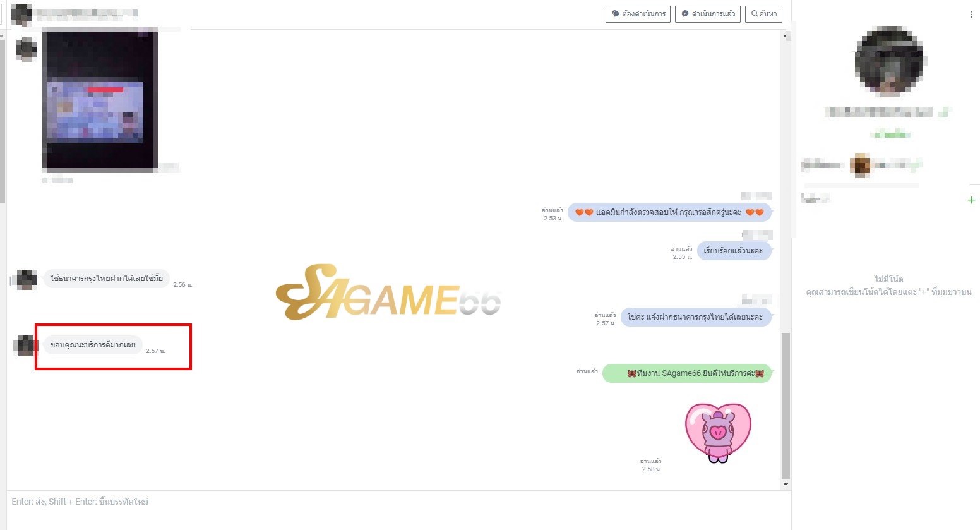980x530 pixels.
Task: Click avatar beside the ธนาคารกรุงไทย question
Action: point(26,279)
